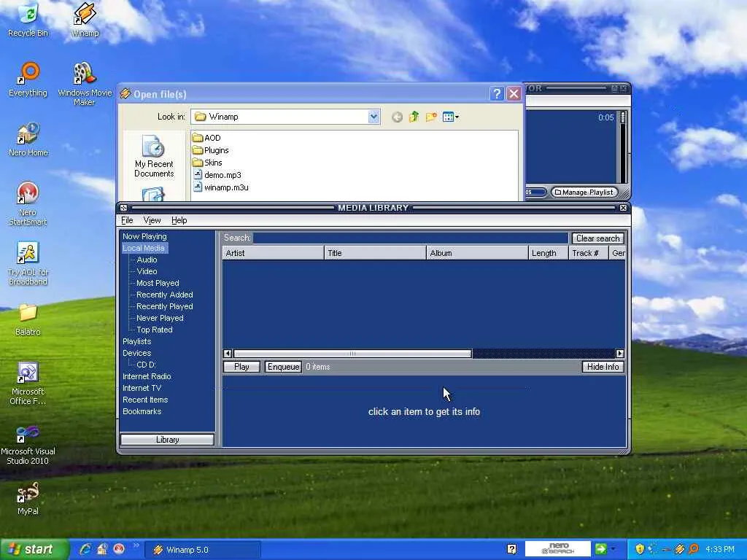The width and height of the screenshot is (747, 560).
Task: Select Local Media in library tree
Action: 144,248
